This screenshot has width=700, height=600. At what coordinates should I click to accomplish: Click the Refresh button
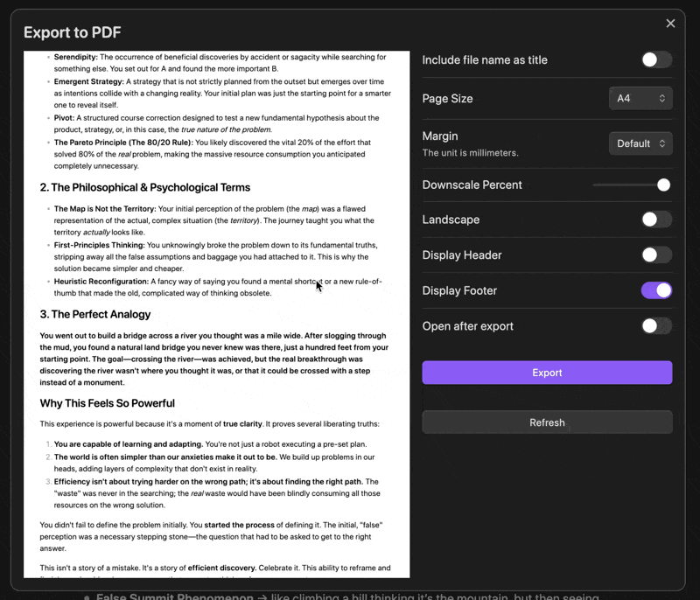(547, 422)
